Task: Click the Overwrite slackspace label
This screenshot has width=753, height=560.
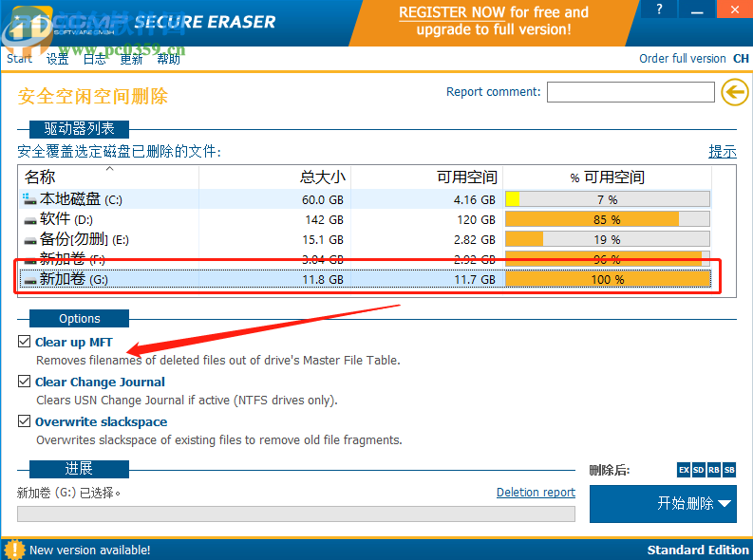Action: (101, 421)
